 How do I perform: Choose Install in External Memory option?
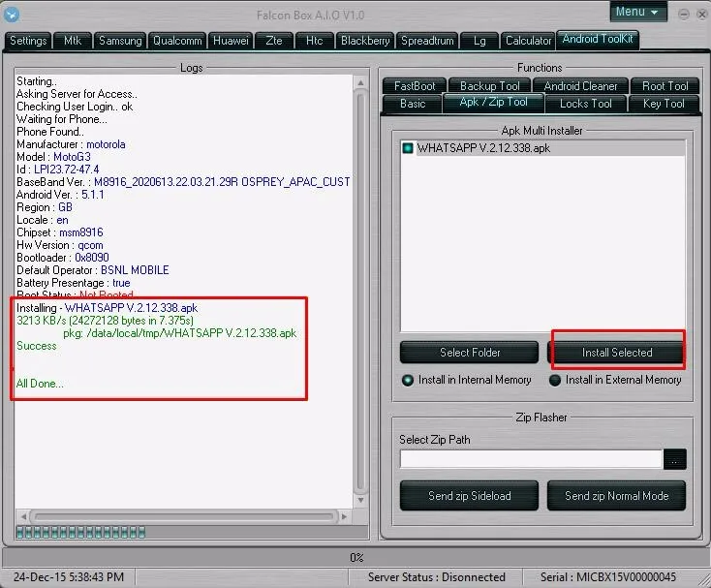[615, 380]
